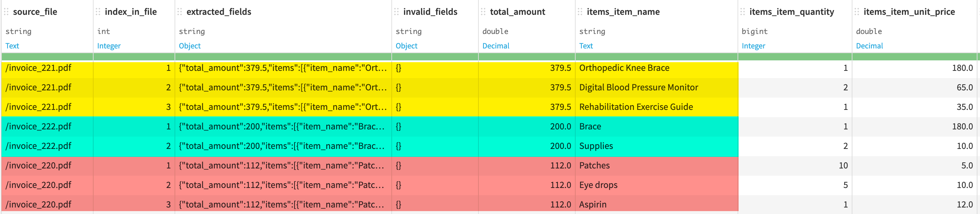Screen dimensions: 980x214
Task: Click the Text link under items_item_name
Action: tap(586, 46)
